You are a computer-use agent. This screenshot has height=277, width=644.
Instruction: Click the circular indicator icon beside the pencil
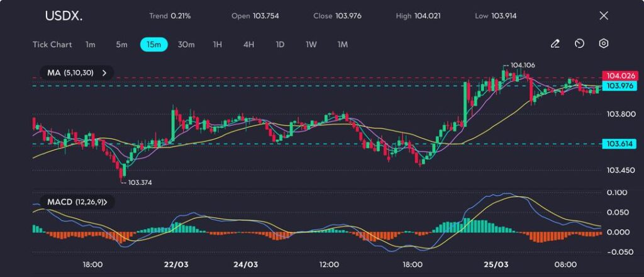[x=579, y=44]
